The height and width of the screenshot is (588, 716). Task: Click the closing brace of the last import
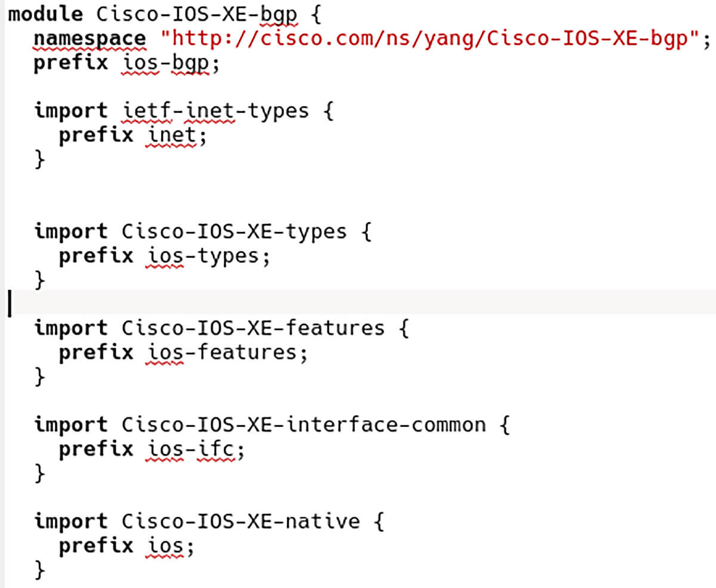pyautogui.click(x=40, y=571)
